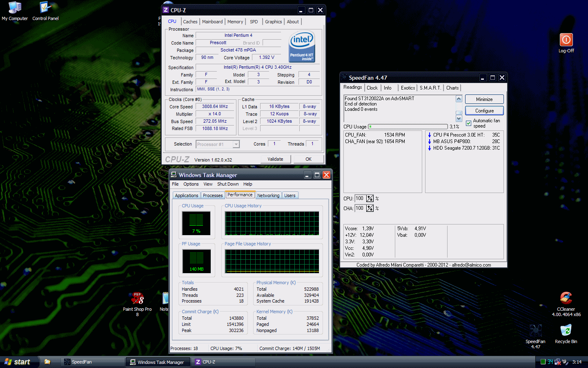Switch to the S.M.A.R.T. tab in SpeedFan

coord(430,88)
